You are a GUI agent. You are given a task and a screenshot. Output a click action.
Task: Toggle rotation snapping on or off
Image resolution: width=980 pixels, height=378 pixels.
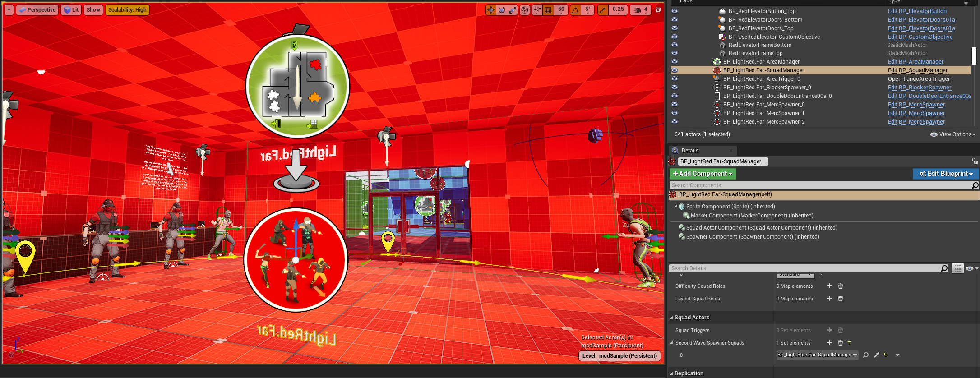click(576, 10)
